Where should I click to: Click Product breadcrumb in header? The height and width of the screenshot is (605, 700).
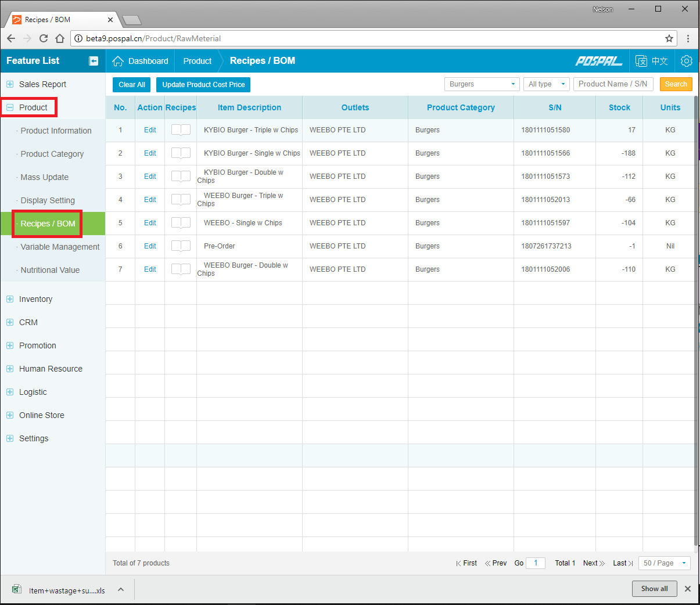pyautogui.click(x=198, y=61)
